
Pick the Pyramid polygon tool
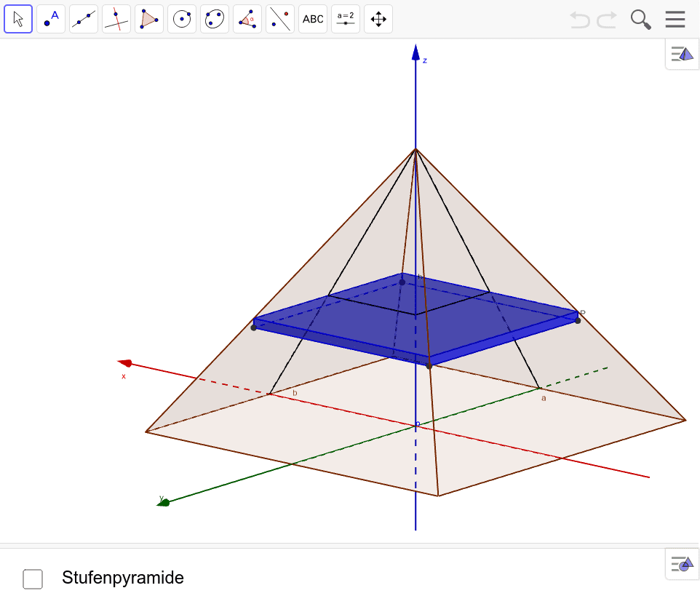(x=149, y=18)
